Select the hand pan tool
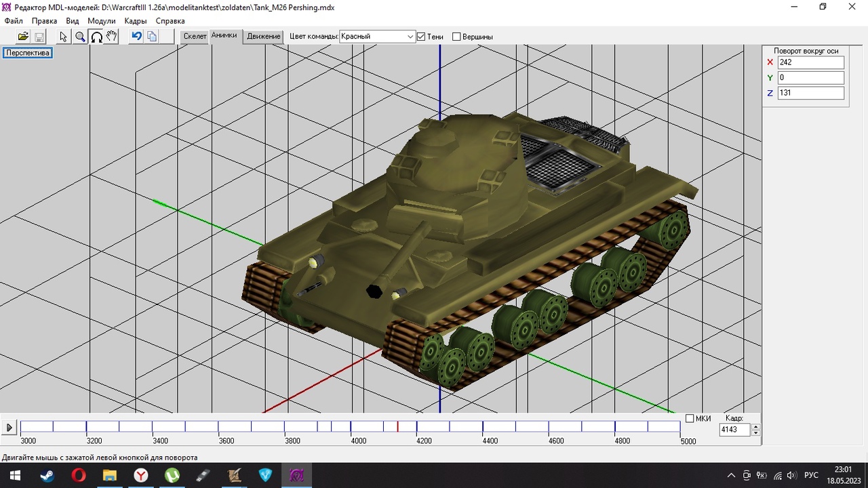Screen dimensions: 868x488 pos(112,37)
